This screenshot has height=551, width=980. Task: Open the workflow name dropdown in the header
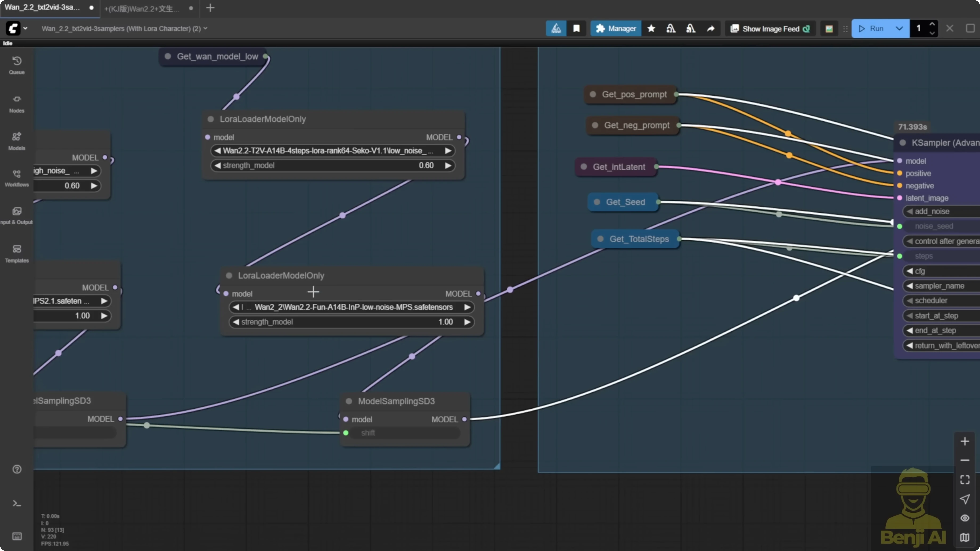coord(206,28)
